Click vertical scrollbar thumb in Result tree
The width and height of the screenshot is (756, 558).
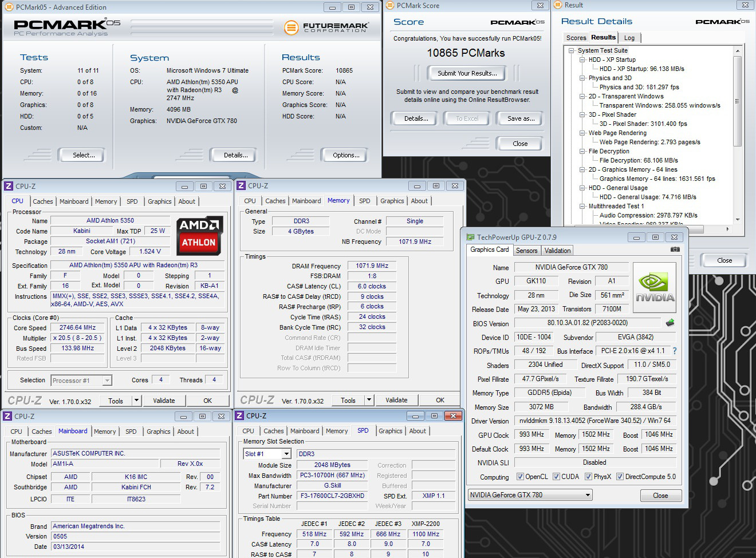tap(737, 101)
